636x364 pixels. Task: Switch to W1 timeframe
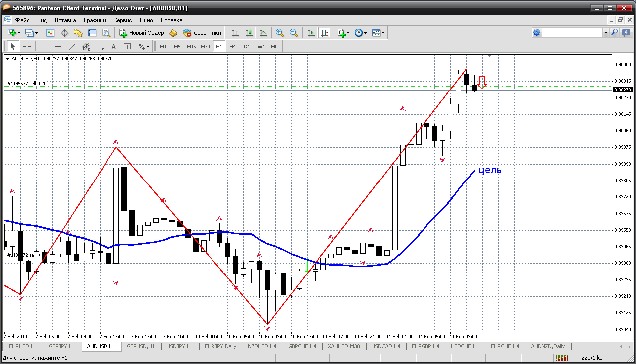(x=261, y=46)
